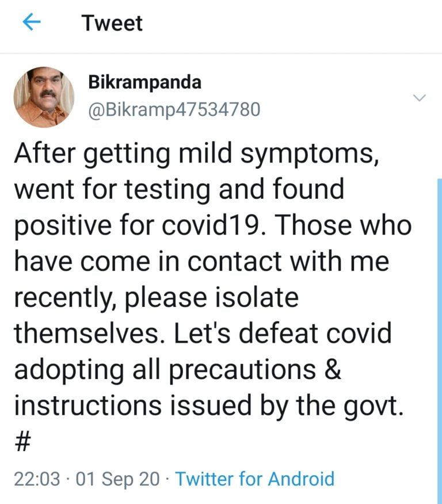Click the Twitter for Android source link
442x504 pixels.
tap(254, 479)
